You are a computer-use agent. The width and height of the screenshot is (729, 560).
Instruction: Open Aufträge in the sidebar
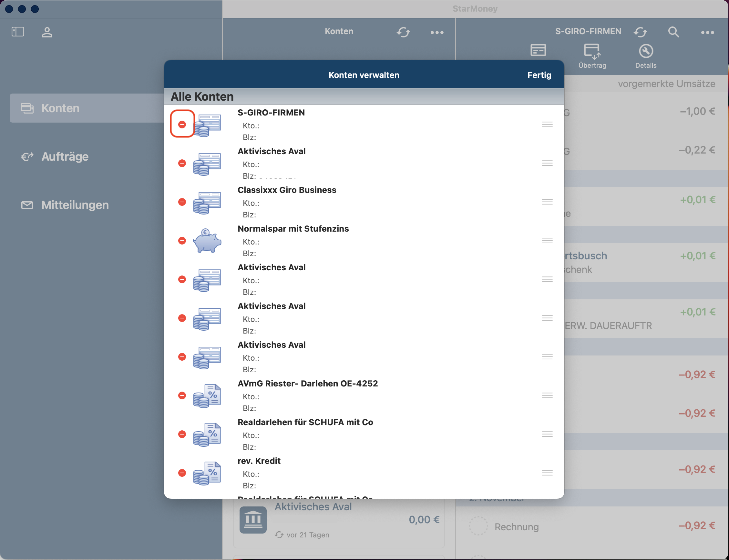point(65,157)
